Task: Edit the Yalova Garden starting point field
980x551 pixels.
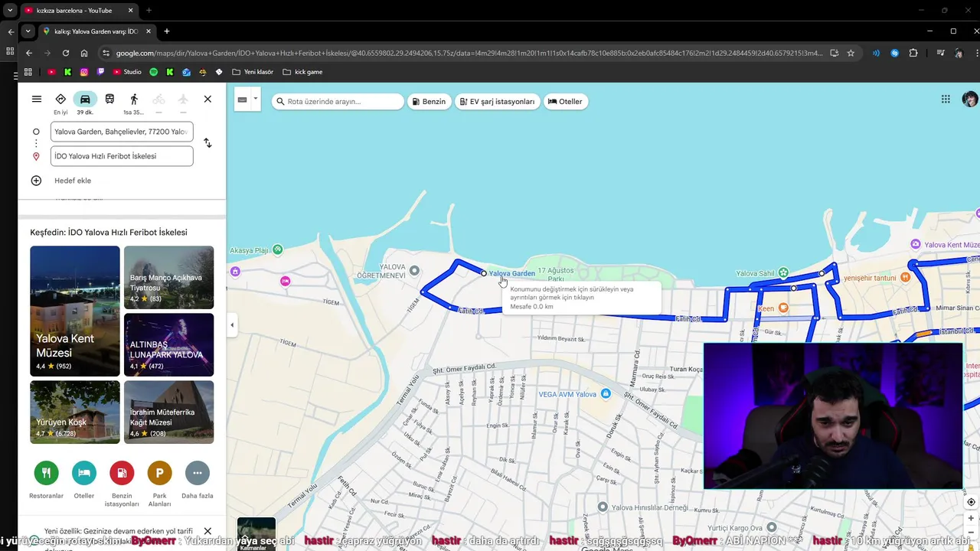Action: click(122, 132)
